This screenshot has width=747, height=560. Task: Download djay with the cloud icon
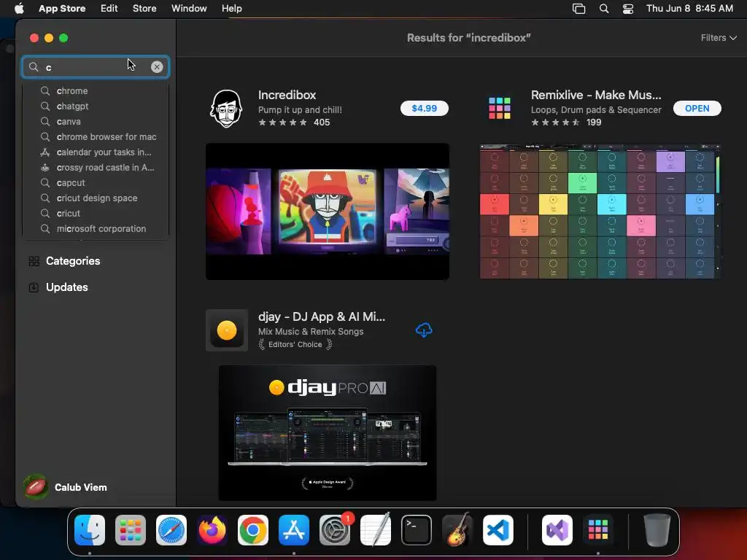point(424,330)
